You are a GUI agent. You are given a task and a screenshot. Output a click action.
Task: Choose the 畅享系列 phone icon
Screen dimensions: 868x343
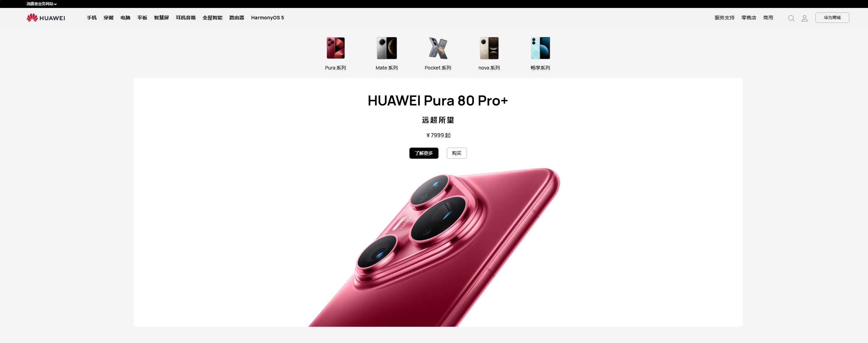pyautogui.click(x=540, y=48)
